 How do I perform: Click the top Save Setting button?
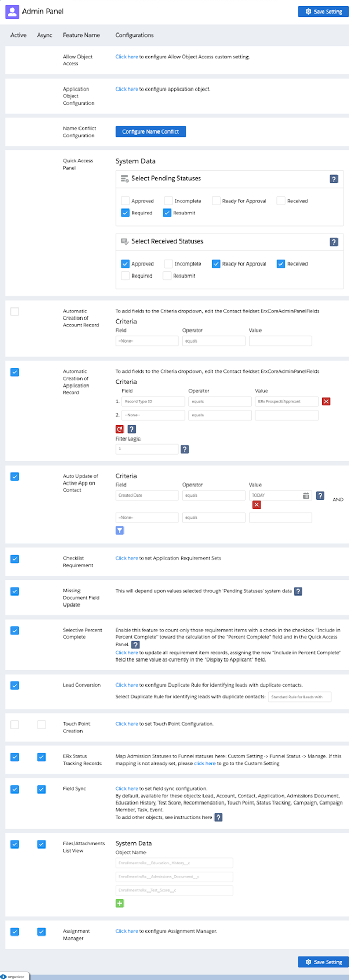coord(323,12)
